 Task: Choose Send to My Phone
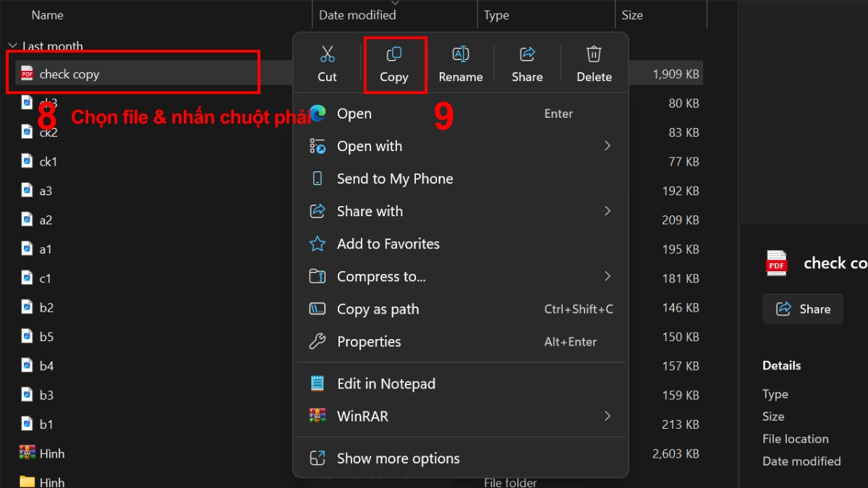point(394,179)
